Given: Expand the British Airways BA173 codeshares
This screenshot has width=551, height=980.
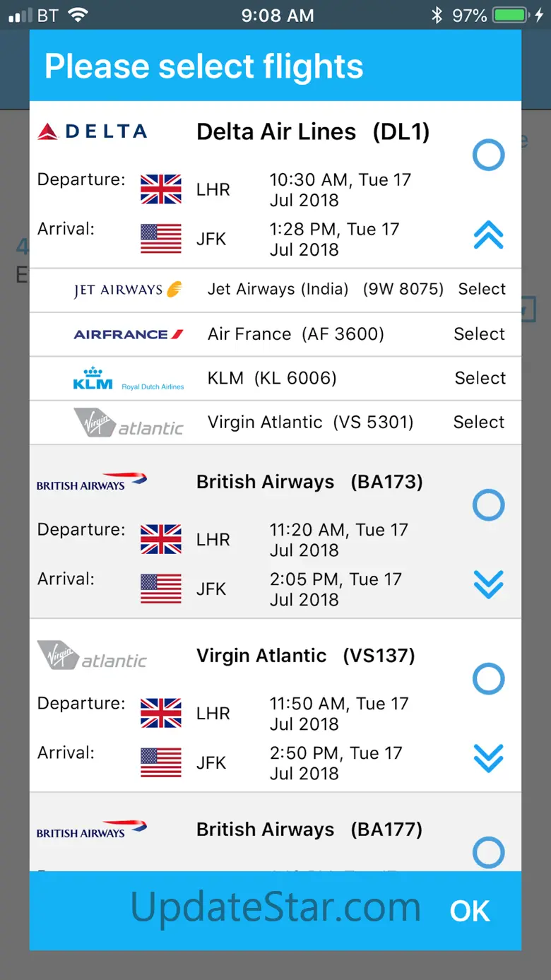Looking at the screenshot, I should pos(488,584).
